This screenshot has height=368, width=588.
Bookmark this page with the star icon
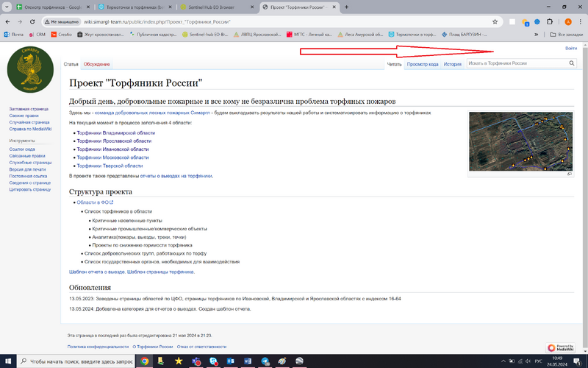point(495,22)
